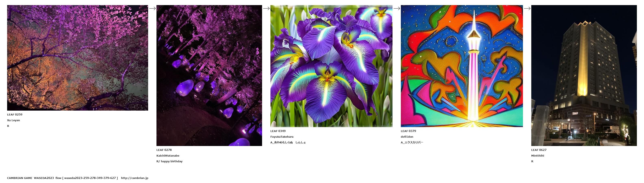Click the LEAF 0627 label

click(x=539, y=150)
